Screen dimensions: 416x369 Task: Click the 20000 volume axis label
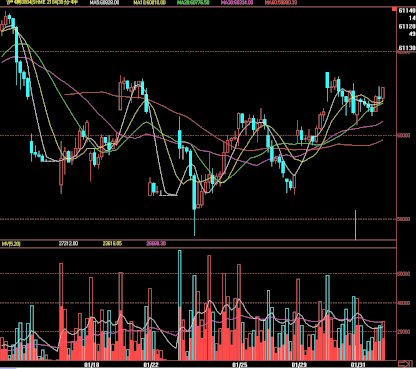coord(404,332)
